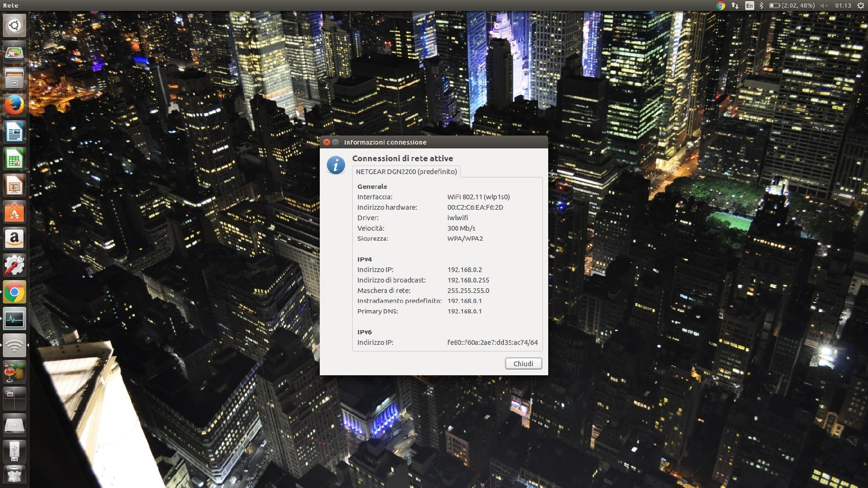Open the battery indicator showing 48%
Screen dimensions: 868x488
792,6
